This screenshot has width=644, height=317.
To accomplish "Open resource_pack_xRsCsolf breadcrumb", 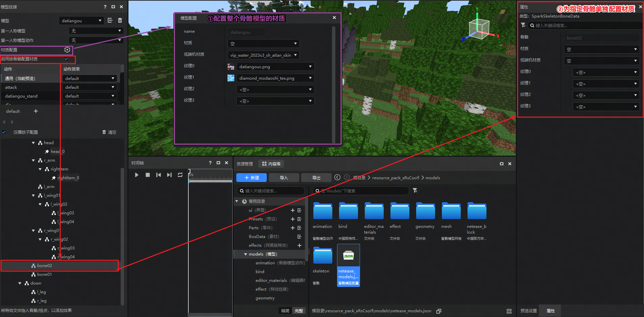I will (396, 178).
